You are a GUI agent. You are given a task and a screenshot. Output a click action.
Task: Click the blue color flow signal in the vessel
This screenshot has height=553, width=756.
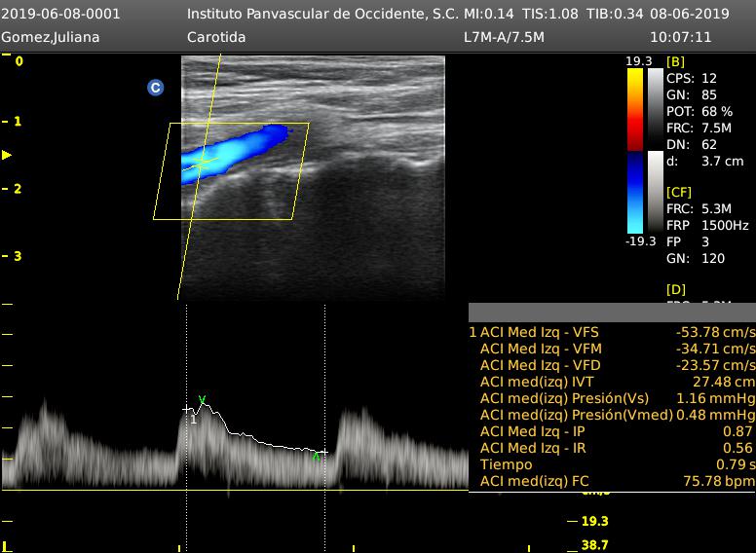(236, 152)
